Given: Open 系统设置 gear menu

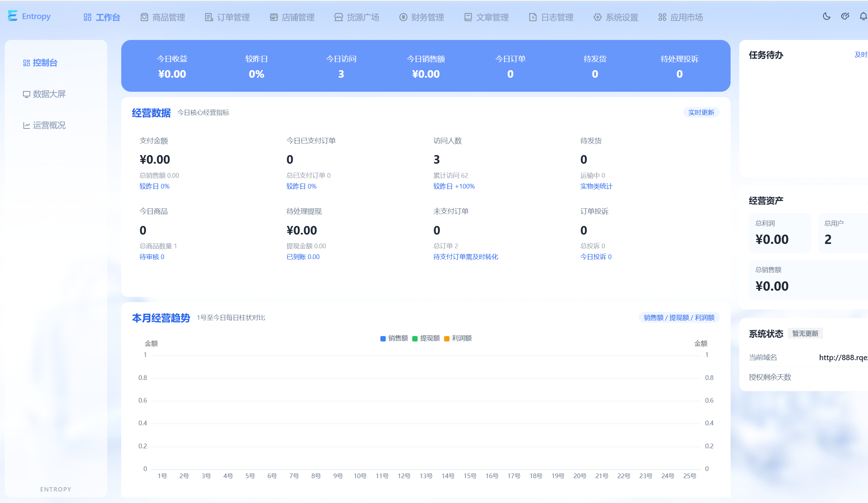Looking at the screenshot, I should click(x=616, y=17).
